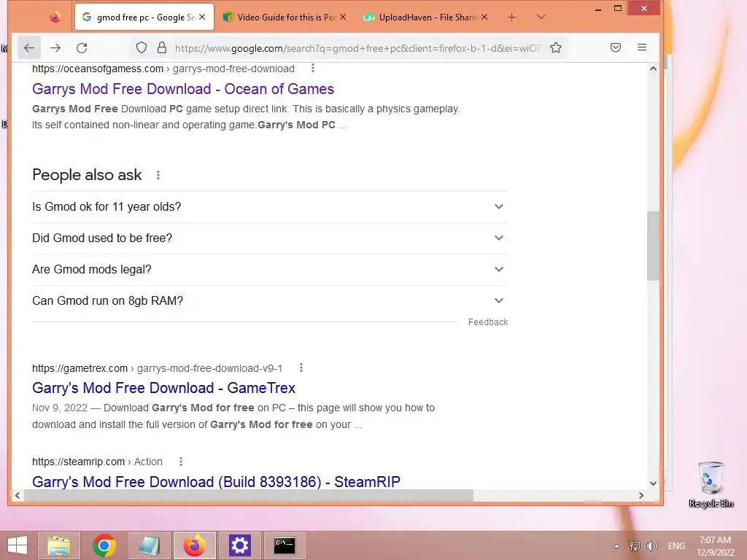Click the horizontal scrollbar left arrow
747x560 pixels.
pos(18,495)
